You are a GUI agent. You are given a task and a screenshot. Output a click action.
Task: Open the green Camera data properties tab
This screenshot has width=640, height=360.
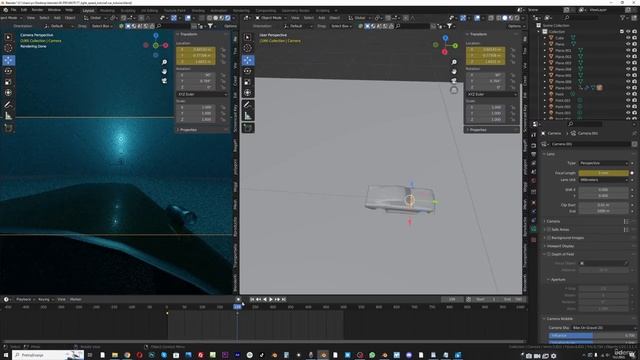pos(533,229)
